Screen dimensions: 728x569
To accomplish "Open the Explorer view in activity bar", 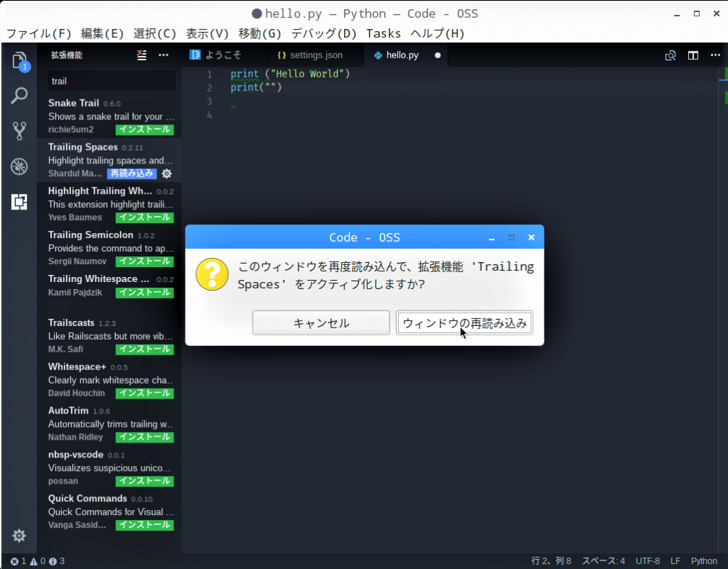I will coord(19,61).
